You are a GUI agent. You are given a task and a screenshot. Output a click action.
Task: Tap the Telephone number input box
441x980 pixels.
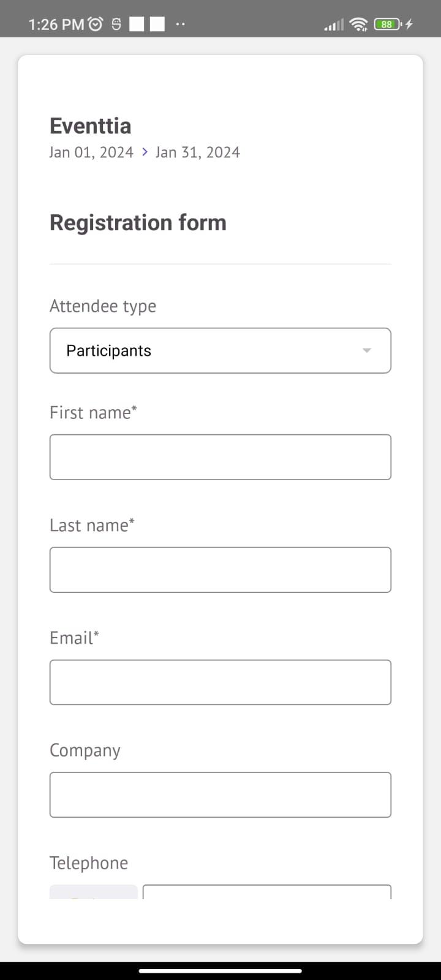(266, 892)
